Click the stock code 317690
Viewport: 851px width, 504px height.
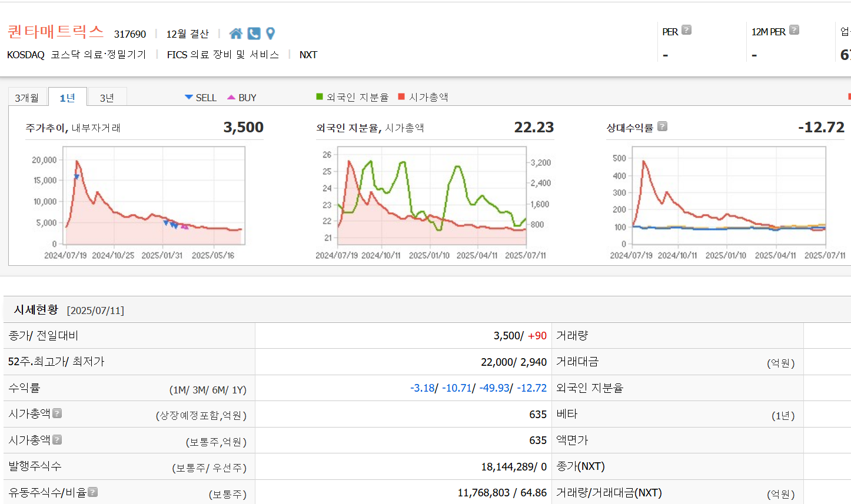tap(130, 34)
